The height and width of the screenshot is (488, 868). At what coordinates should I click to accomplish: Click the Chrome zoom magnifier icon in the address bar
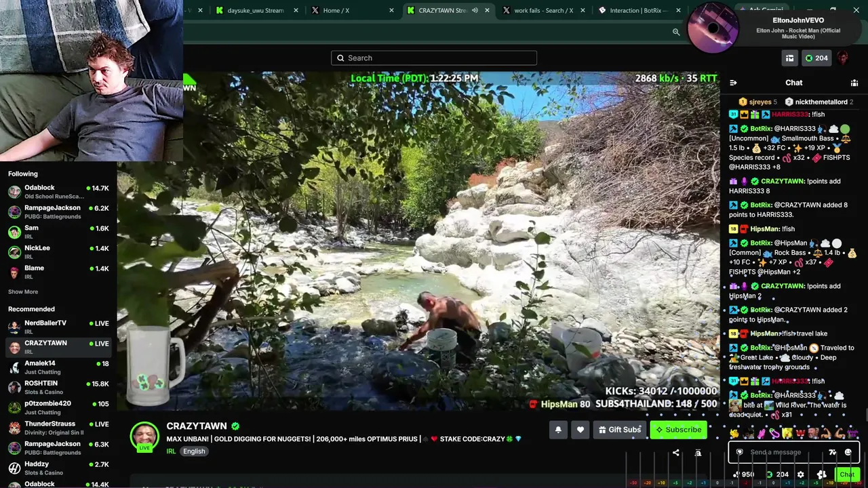(x=676, y=32)
